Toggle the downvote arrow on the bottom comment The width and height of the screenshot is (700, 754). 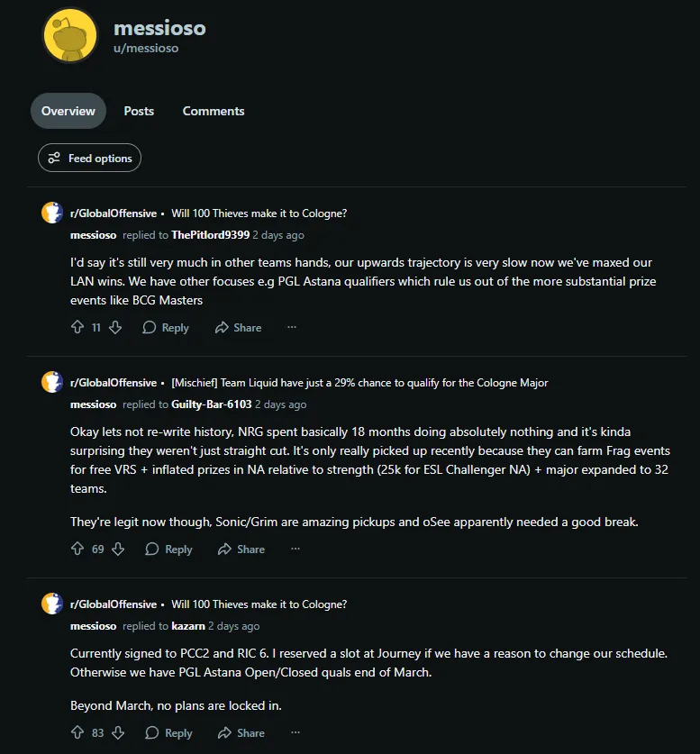[x=116, y=732]
